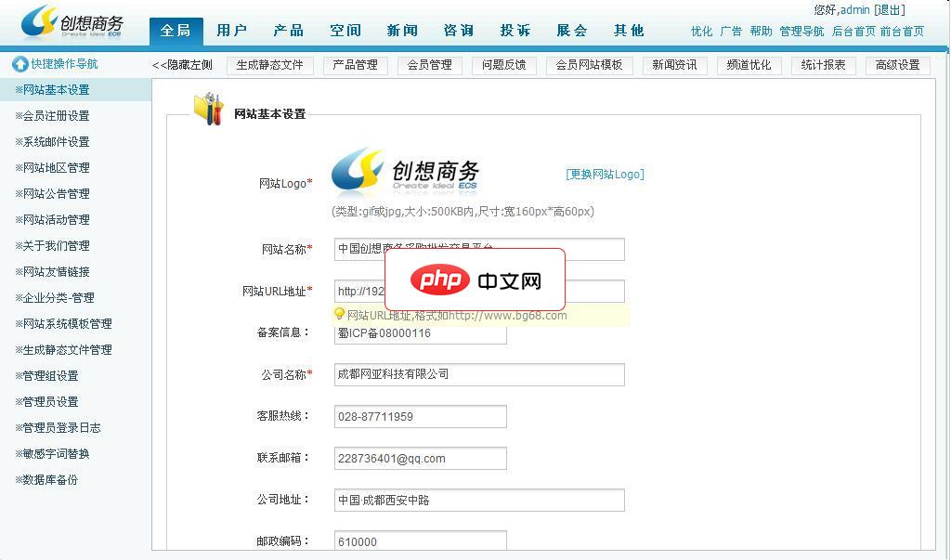Screen dimensions: 951x560
Task: Focus the 客服热线 phone number field
Action: [421, 416]
